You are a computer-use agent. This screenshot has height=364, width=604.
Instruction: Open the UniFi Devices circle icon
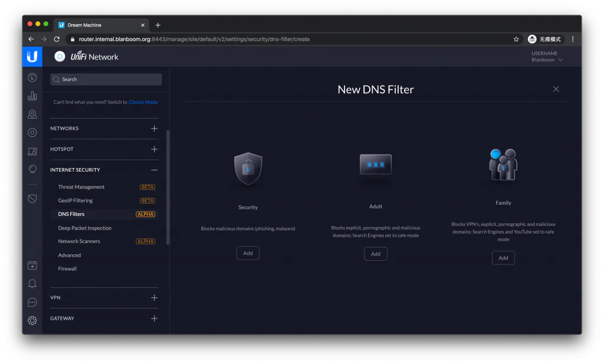pyautogui.click(x=32, y=133)
